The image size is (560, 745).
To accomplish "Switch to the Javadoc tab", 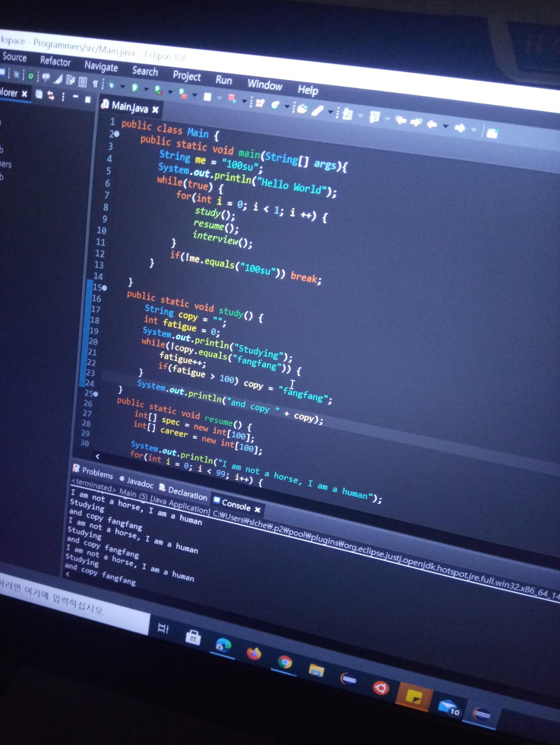I will point(137,482).
